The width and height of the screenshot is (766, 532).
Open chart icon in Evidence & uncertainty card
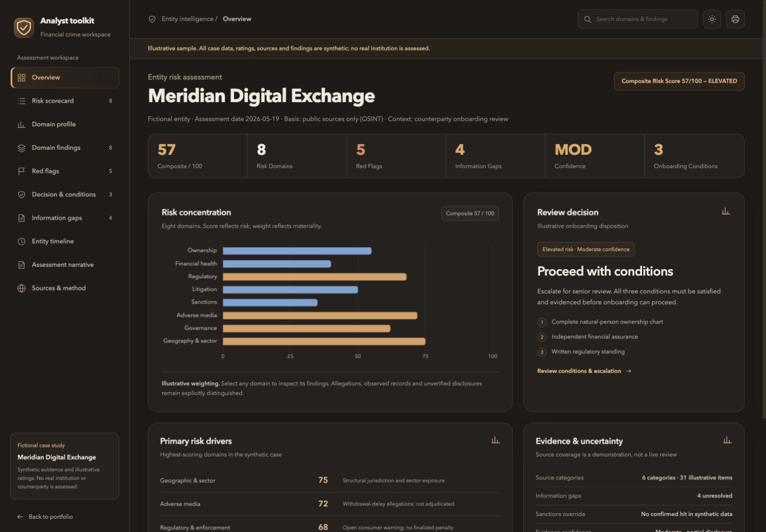(x=727, y=440)
